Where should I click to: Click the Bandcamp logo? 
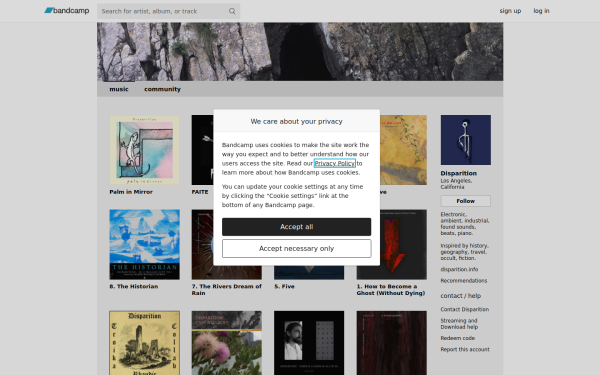coord(67,11)
